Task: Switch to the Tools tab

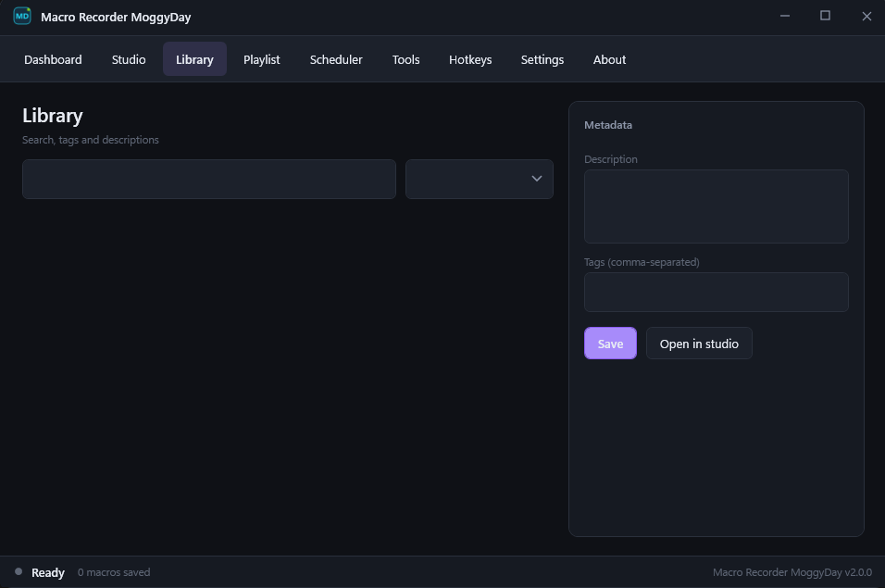Action: click(x=405, y=59)
